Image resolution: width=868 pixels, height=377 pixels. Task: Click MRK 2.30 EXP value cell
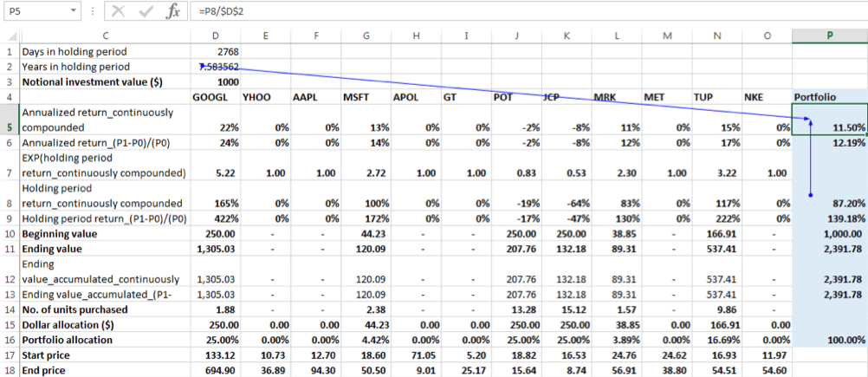click(x=618, y=166)
